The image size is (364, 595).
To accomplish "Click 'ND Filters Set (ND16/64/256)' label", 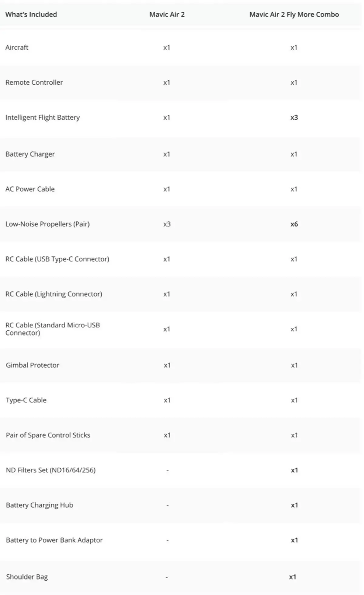I will tap(51, 470).
